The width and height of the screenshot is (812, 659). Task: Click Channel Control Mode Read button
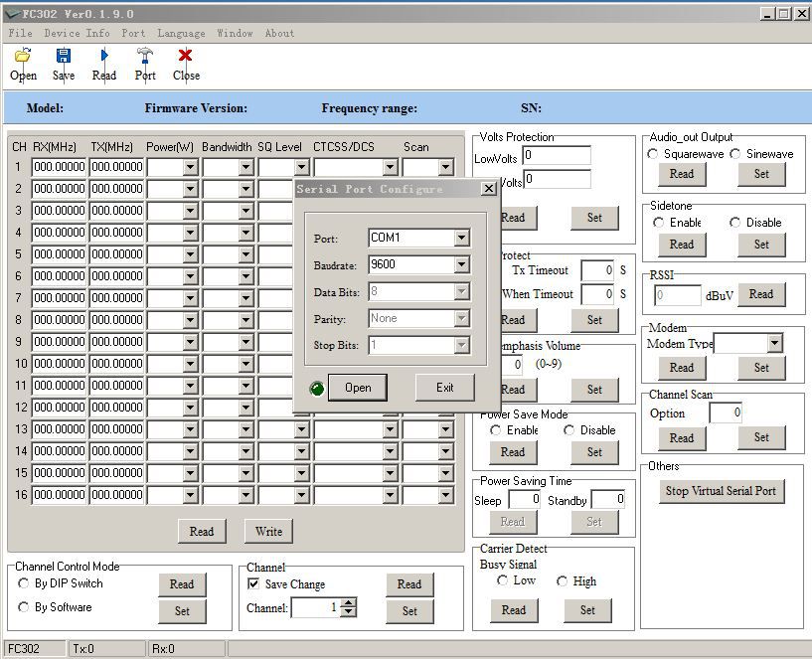(182, 584)
